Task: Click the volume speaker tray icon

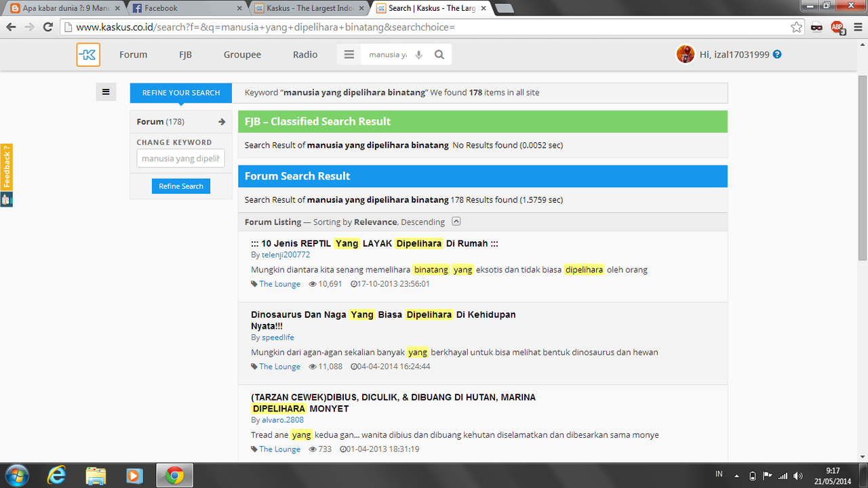Action: coord(798,476)
